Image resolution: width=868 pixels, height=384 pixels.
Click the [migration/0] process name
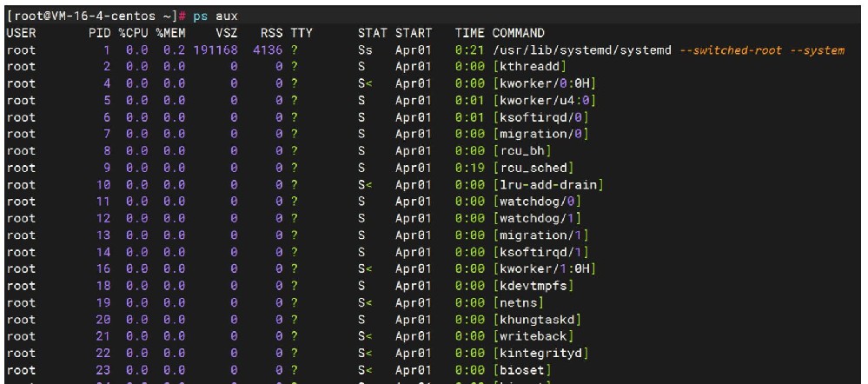point(540,134)
